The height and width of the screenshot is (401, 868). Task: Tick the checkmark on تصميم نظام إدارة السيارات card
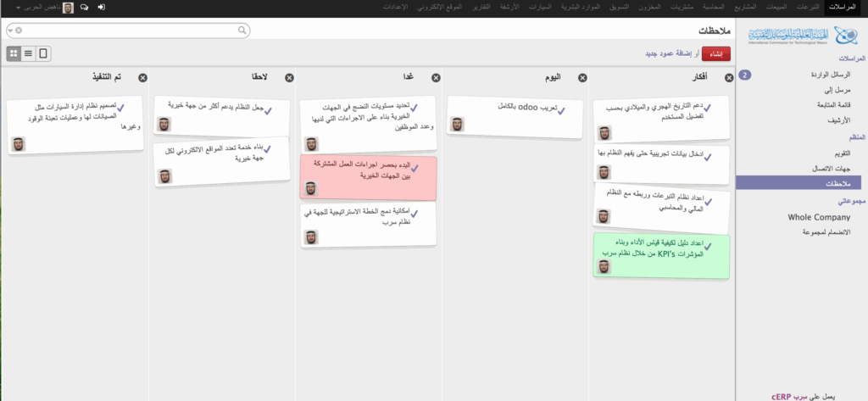pos(120,108)
